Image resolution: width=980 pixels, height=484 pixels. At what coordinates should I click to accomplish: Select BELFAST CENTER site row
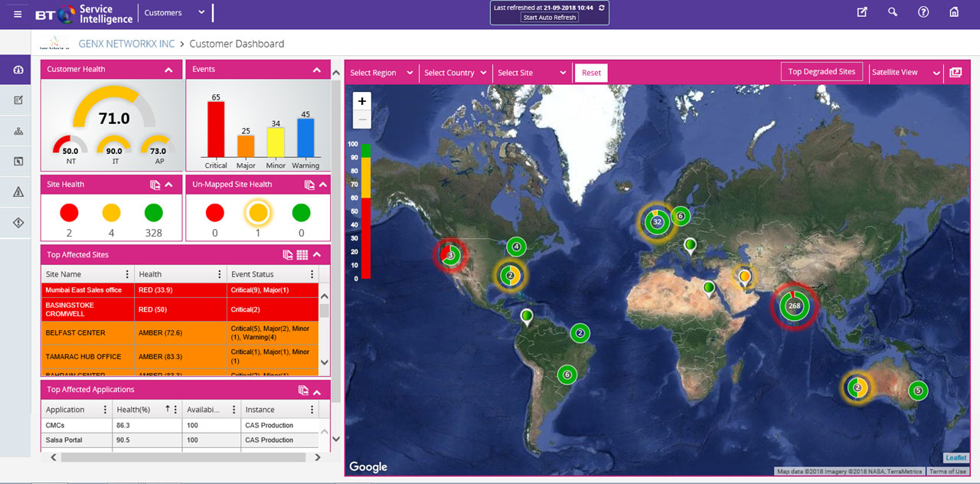tap(180, 333)
